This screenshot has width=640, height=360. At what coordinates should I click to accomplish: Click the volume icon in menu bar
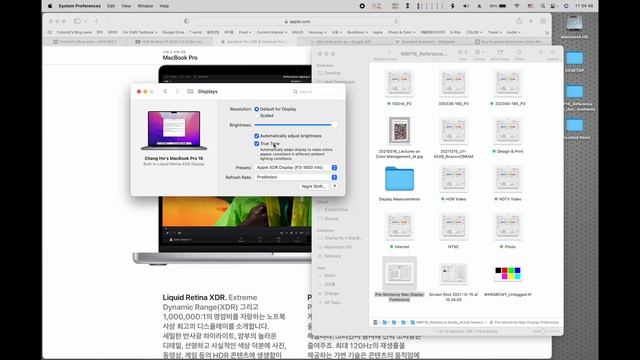coord(466,6)
